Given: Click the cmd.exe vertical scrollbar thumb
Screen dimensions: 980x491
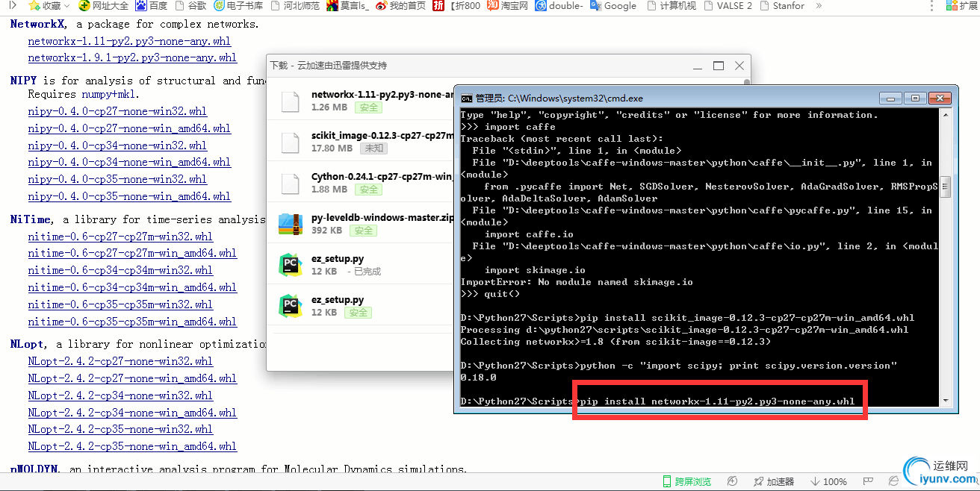Looking at the screenshot, I should (946, 187).
